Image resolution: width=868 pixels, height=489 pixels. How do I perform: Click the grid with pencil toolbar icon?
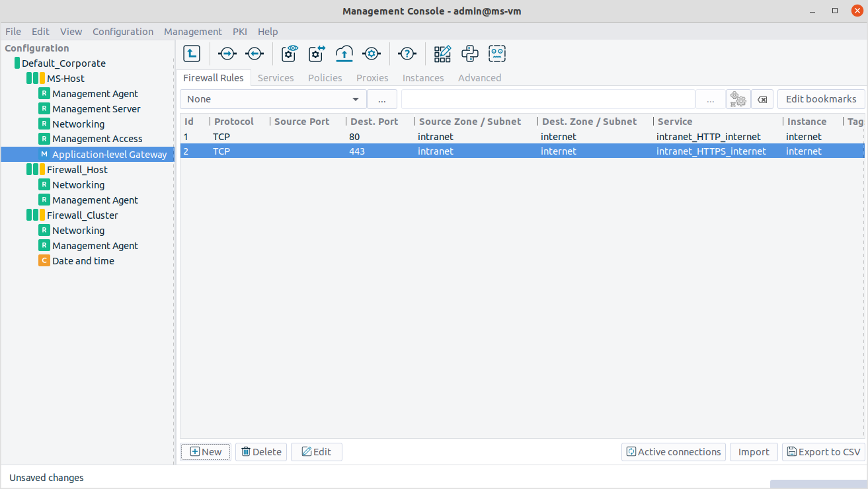pos(442,54)
